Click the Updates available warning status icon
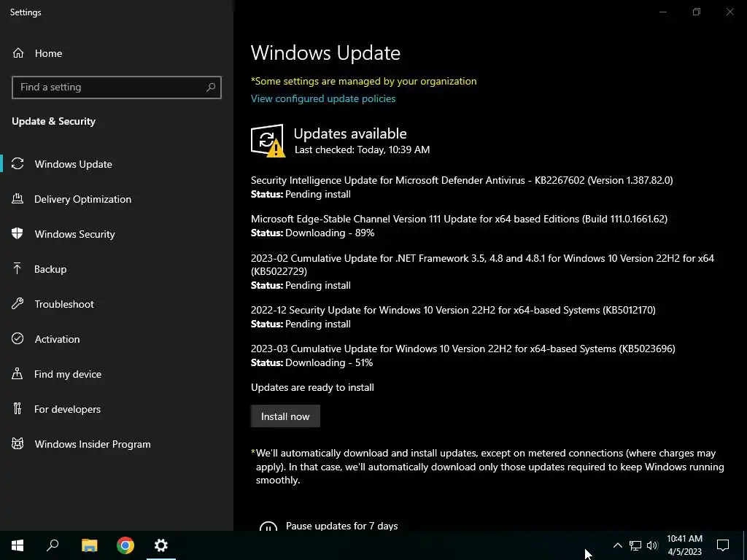Screen dimensions: 747x560 [x=268, y=141]
